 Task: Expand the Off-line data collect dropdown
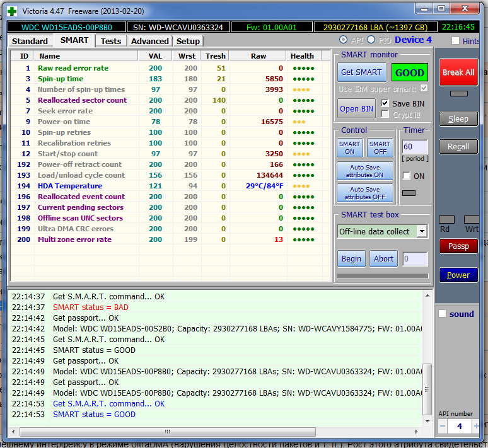[x=421, y=231]
